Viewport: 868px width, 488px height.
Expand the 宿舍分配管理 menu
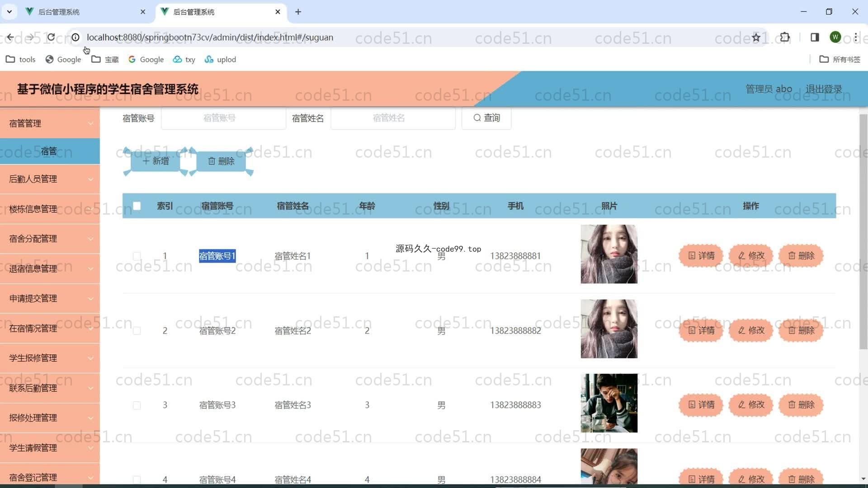pos(50,239)
